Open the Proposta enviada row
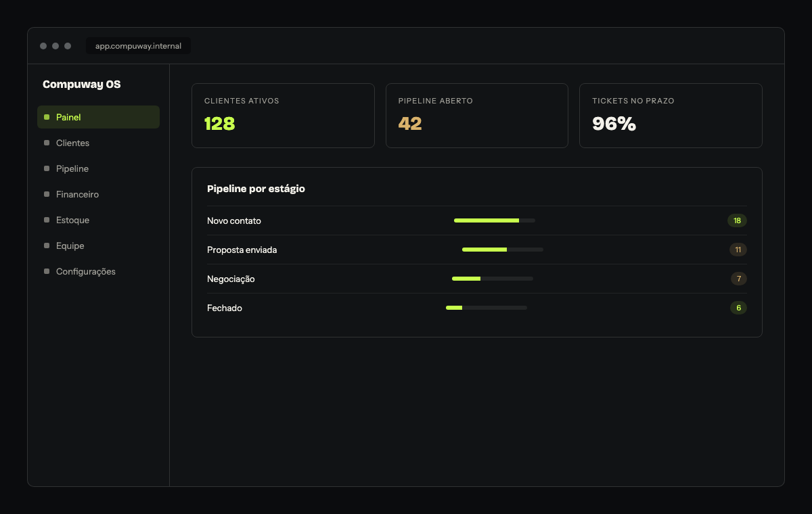Screen dimensions: 812x514 click(x=477, y=250)
